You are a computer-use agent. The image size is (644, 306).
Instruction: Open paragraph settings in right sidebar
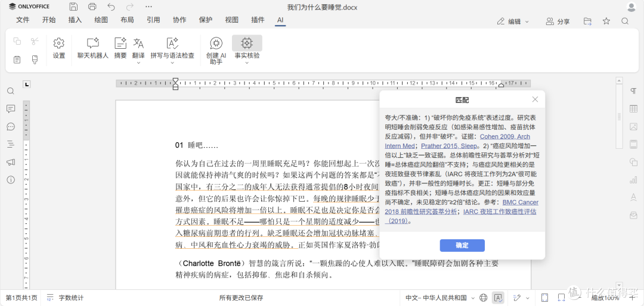(633, 91)
